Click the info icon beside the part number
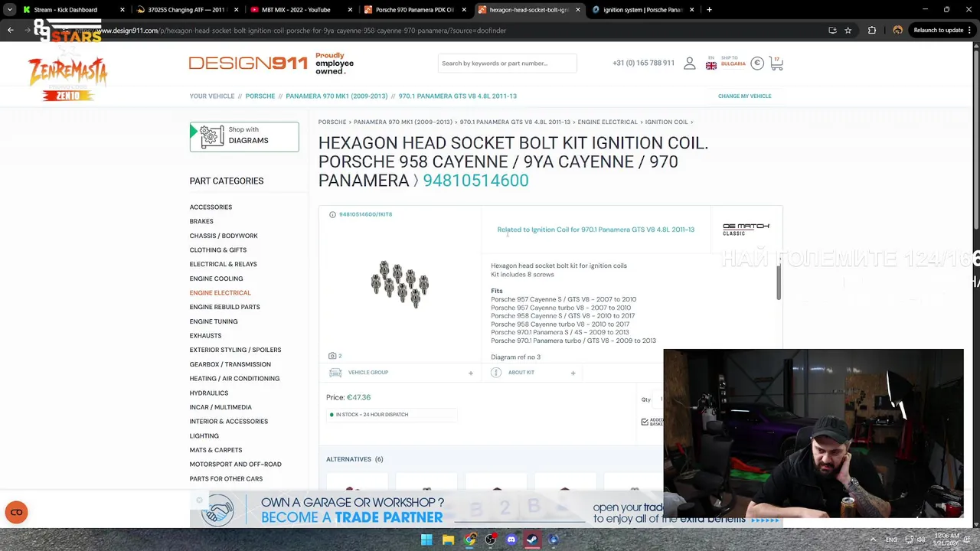Image resolution: width=980 pixels, height=551 pixels. (332, 214)
